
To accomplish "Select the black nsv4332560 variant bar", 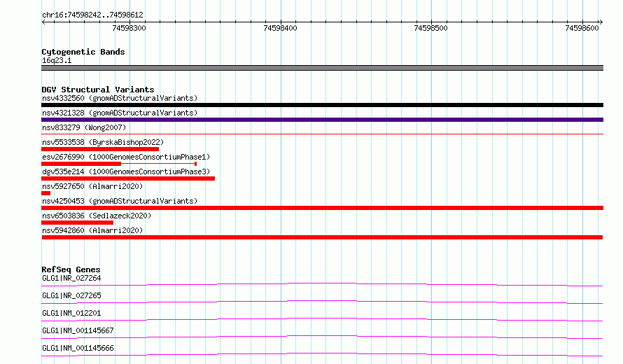I will (322, 105).
